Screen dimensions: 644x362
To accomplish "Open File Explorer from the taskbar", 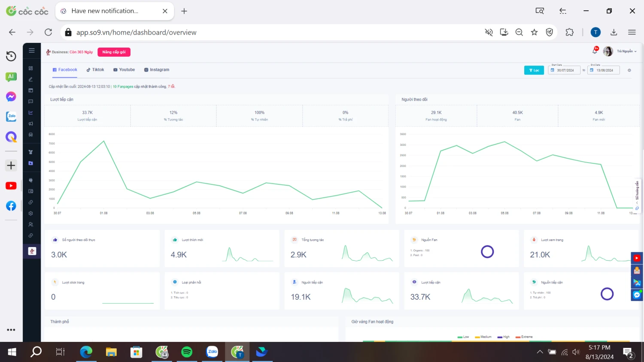I will 111,352.
